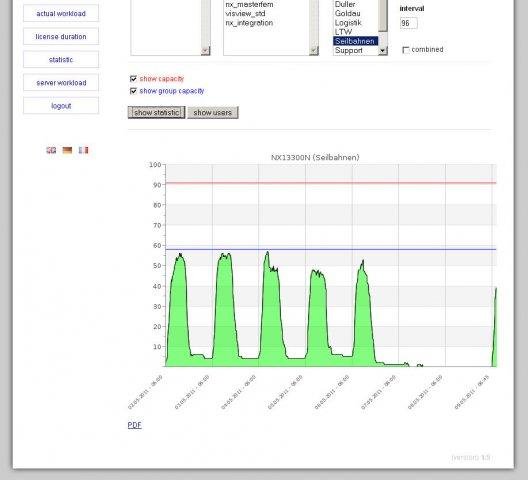The width and height of the screenshot is (528, 480).
Task: Select LTW in the group list
Action: (343, 32)
